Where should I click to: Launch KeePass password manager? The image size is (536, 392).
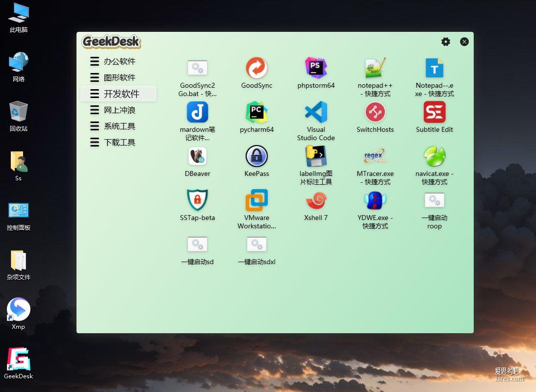tap(256, 156)
